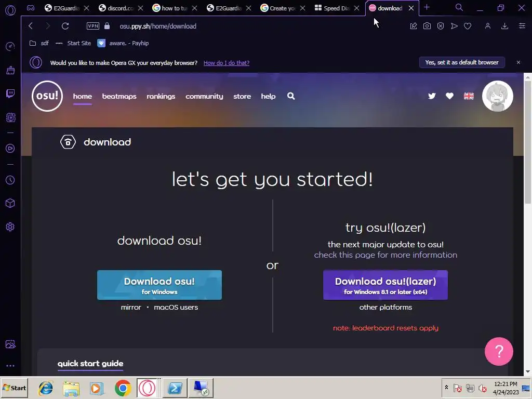Switch to the 'how to tu' Google tab
532x399 pixels.
170,8
